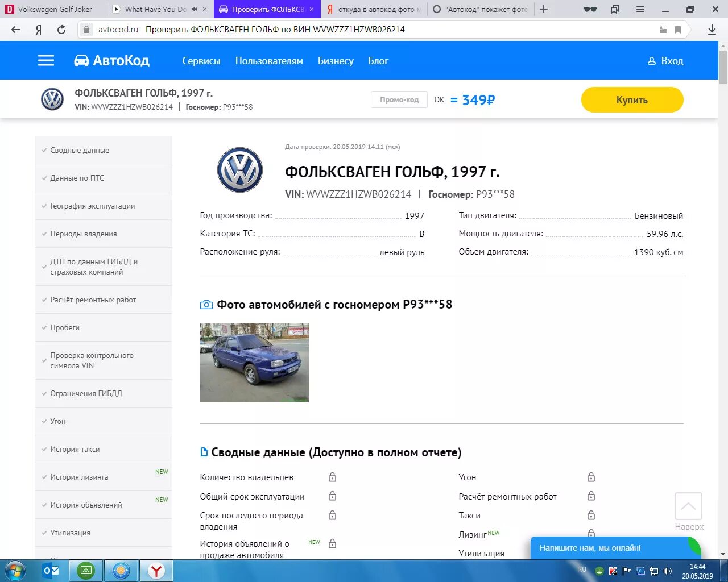728x582 pixels.
Task: Click lock icon next to Срок последнего периода владения
Action: pos(333,515)
